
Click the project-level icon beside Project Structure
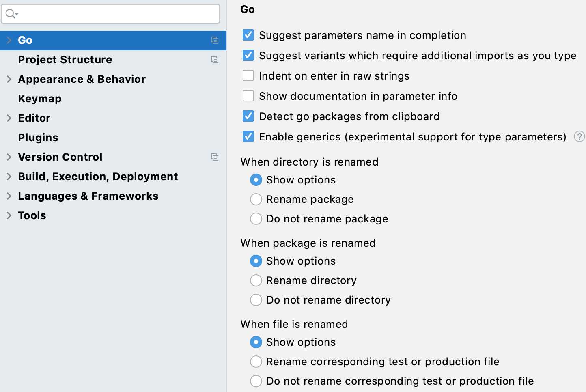pyautogui.click(x=215, y=60)
